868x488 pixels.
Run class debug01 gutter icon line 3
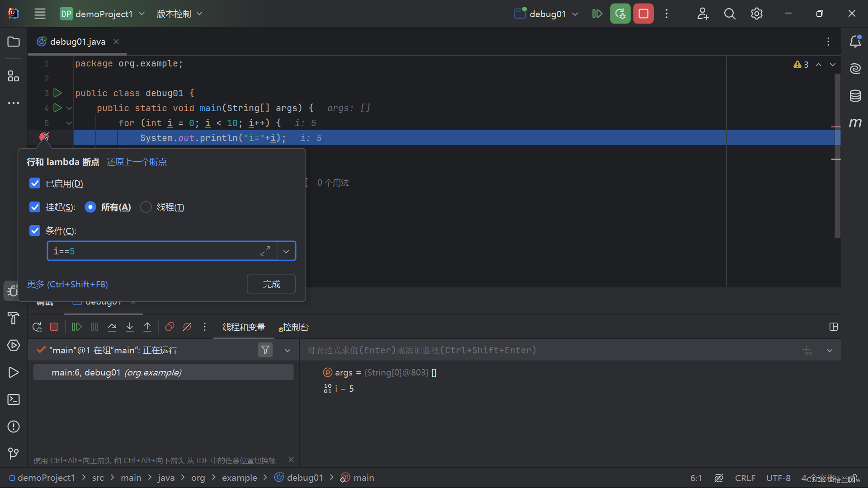57,93
